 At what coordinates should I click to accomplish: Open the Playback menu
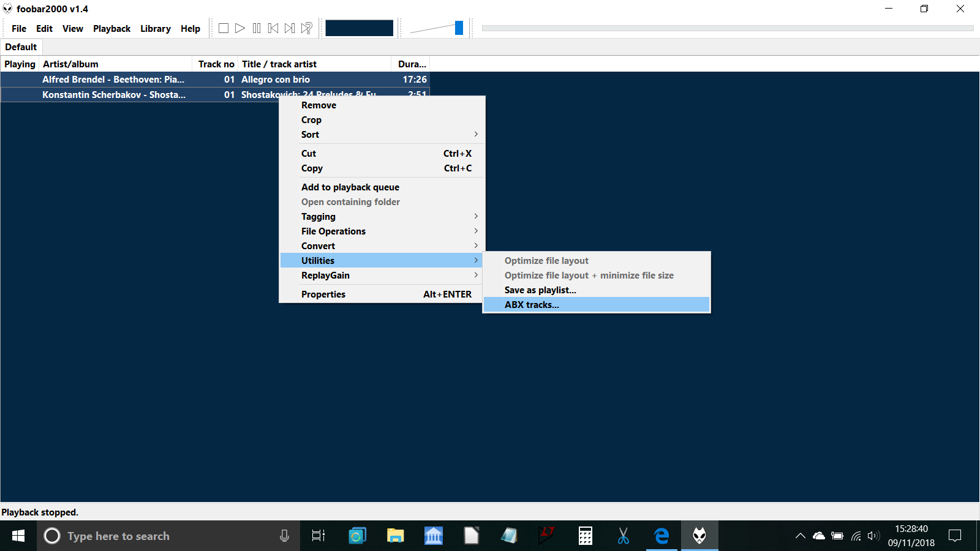coord(111,29)
